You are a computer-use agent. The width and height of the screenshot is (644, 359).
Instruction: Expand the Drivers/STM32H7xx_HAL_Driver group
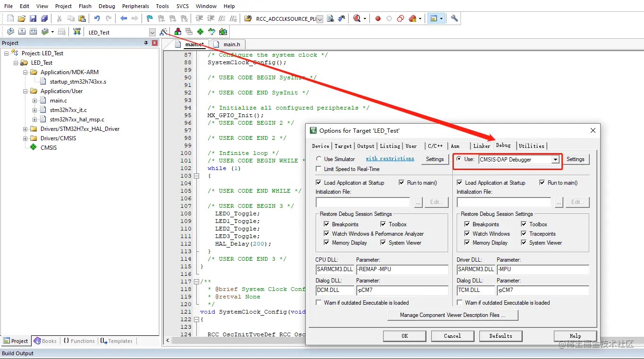point(25,129)
